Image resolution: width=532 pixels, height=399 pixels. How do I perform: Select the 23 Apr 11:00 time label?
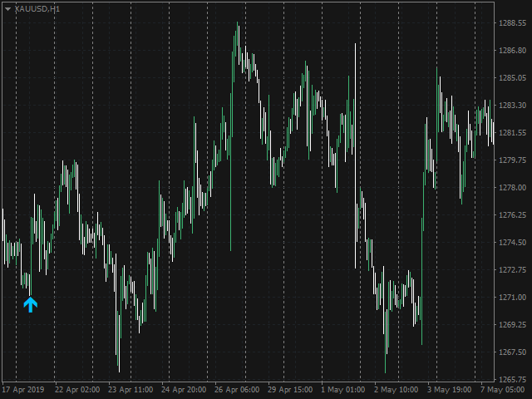tap(131, 390)
